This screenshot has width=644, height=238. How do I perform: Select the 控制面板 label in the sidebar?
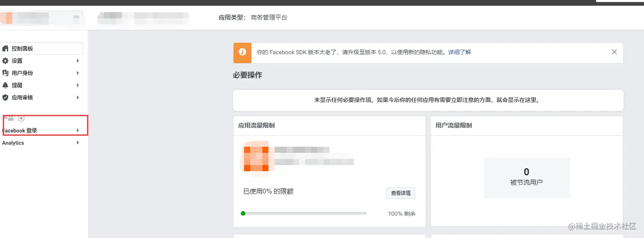click(22, 49)
